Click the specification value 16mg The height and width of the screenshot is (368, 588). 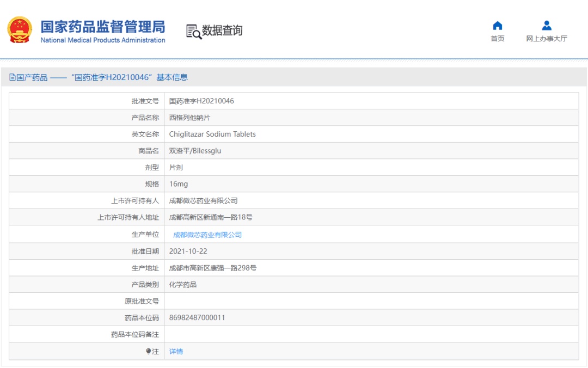178,184
